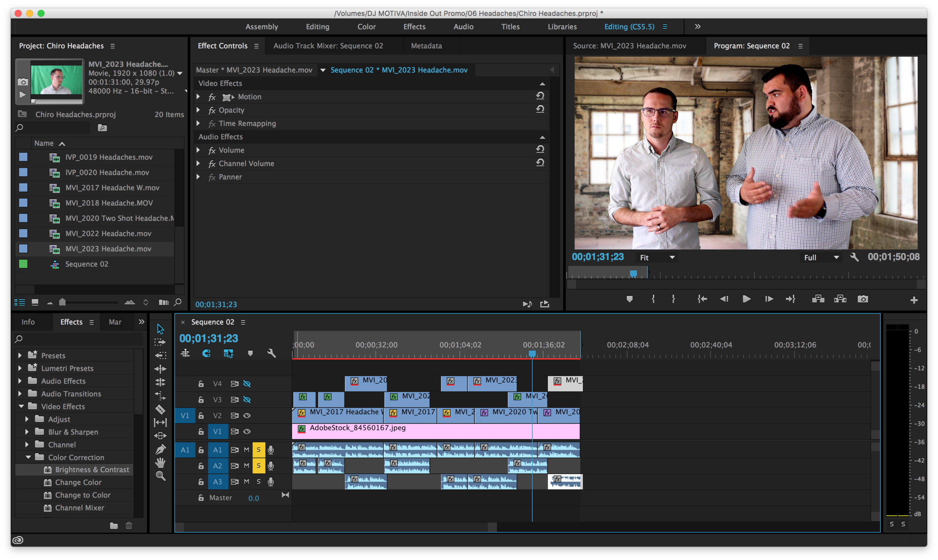
Task: Play the sequence in Program monitor
Action: [746, 299]
